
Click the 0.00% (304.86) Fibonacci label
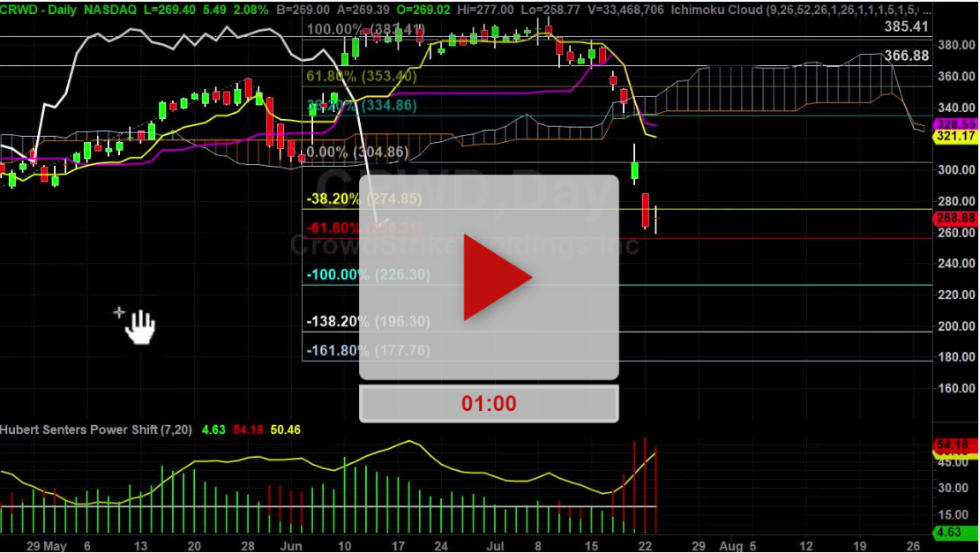coord(357,152)
